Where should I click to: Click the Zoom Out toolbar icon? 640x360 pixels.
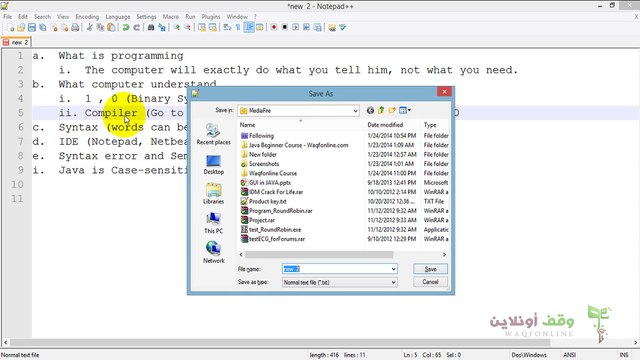tap(187, 28)
